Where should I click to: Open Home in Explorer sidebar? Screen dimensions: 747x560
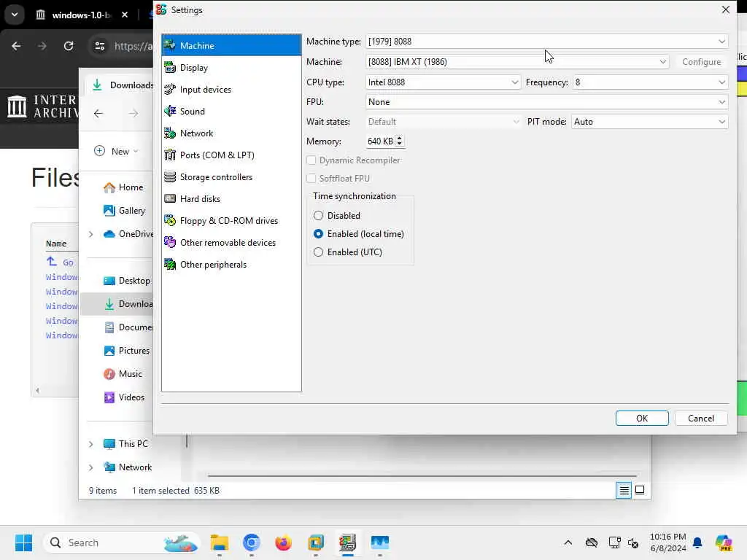point(123,187)
